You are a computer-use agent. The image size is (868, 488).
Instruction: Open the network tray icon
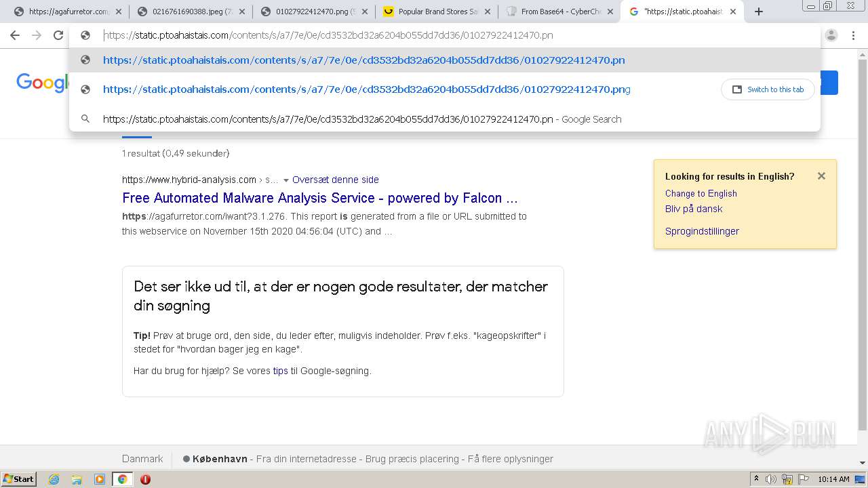[787, 479]
